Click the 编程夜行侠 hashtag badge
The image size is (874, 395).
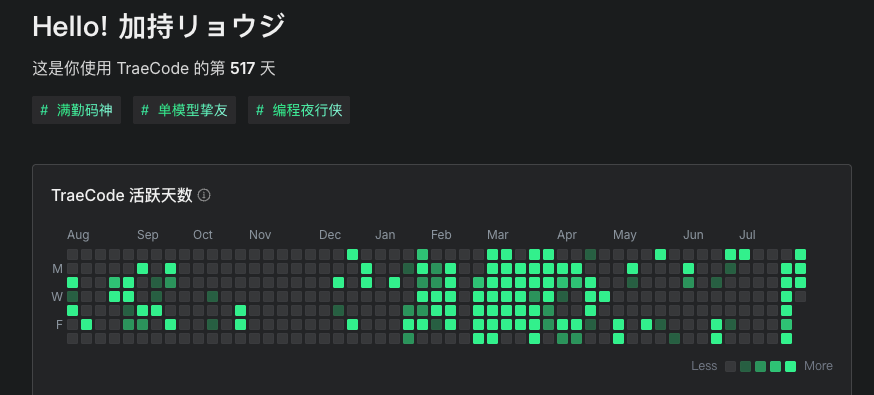299,110
